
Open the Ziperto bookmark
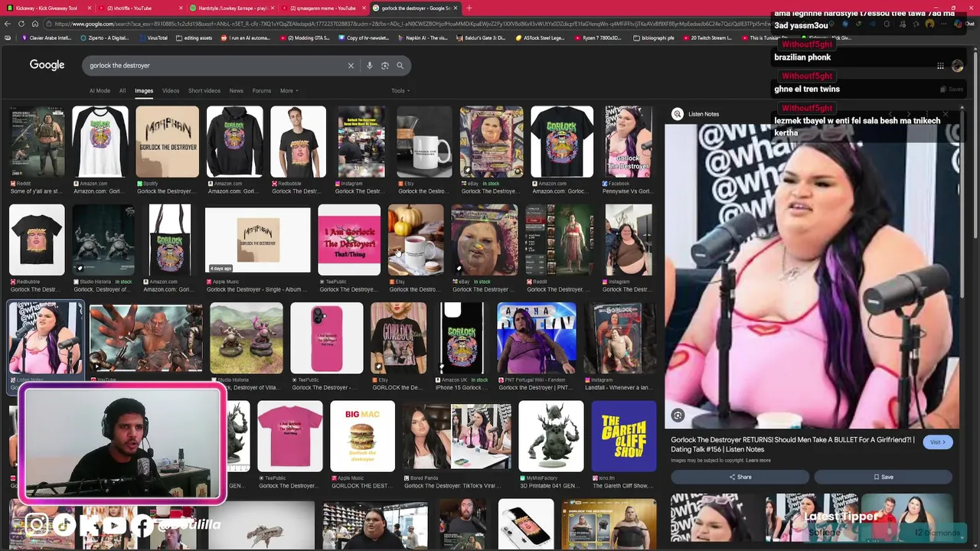pos(106,37)
